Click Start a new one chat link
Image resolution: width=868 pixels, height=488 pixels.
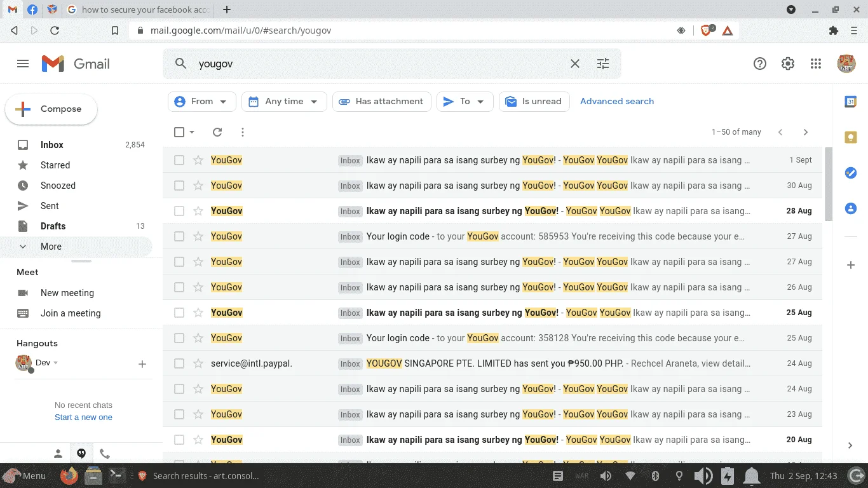(x=83, y=417)
